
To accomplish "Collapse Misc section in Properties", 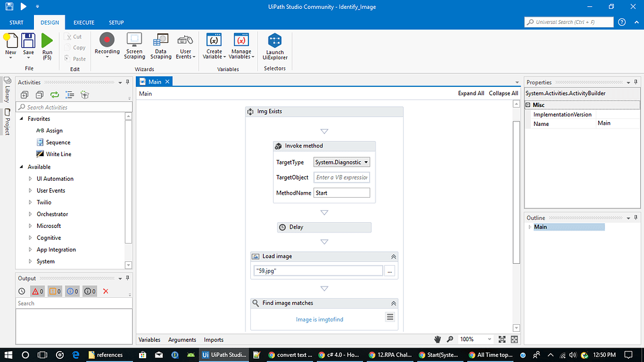I will (x=528, y=105).
